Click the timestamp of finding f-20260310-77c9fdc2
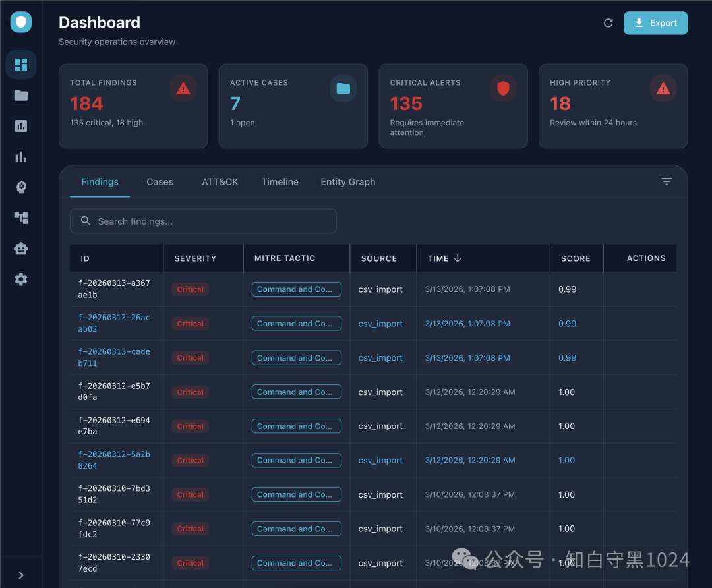 point(470,529)
